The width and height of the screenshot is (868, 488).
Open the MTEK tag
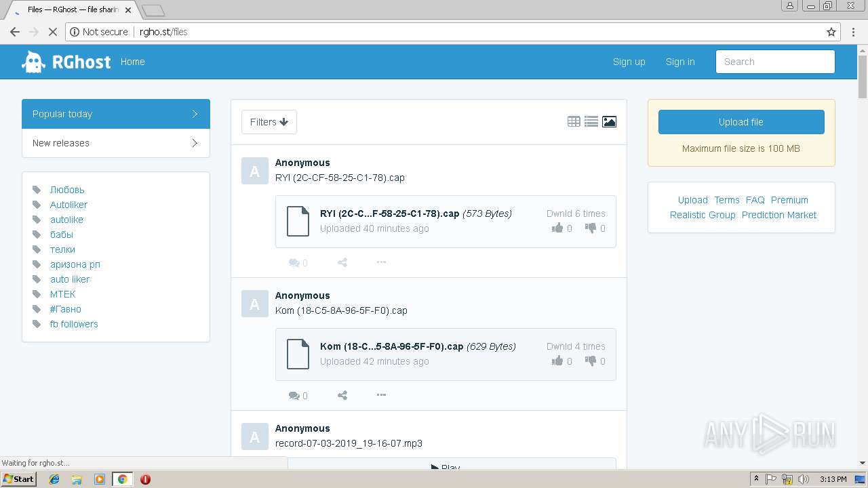click(63, 294)
